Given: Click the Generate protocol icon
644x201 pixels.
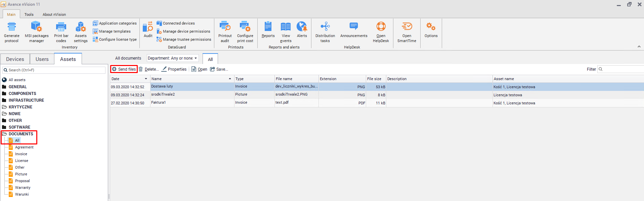Looking at the screenshot, I should (x=12, y=27).
